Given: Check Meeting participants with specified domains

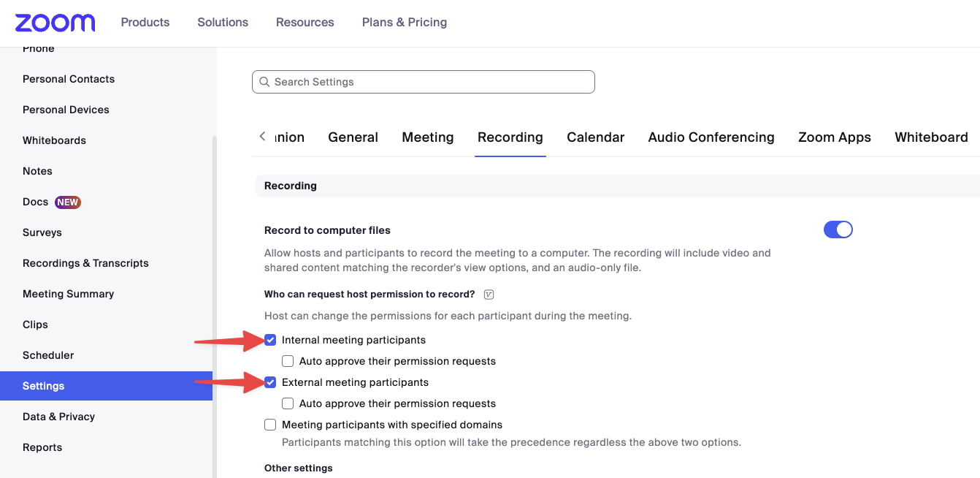Looking at the screenshot, I should 270,425.
